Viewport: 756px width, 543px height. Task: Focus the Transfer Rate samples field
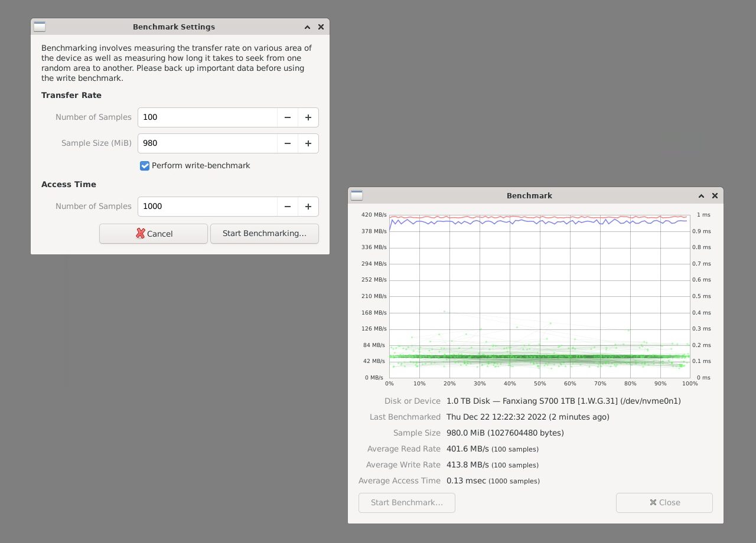tap(207, 117)
